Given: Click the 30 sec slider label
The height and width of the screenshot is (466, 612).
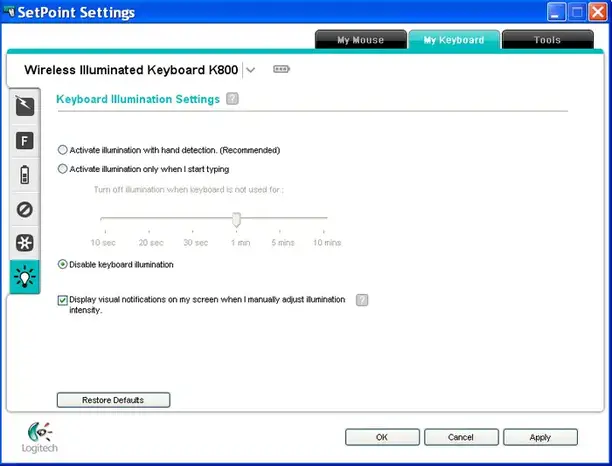Looking at the screenshot, I should [196, 242].
